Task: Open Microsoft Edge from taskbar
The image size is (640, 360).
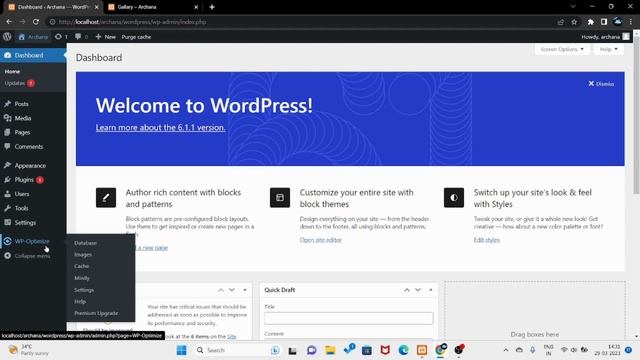Action: click(404, 350)
